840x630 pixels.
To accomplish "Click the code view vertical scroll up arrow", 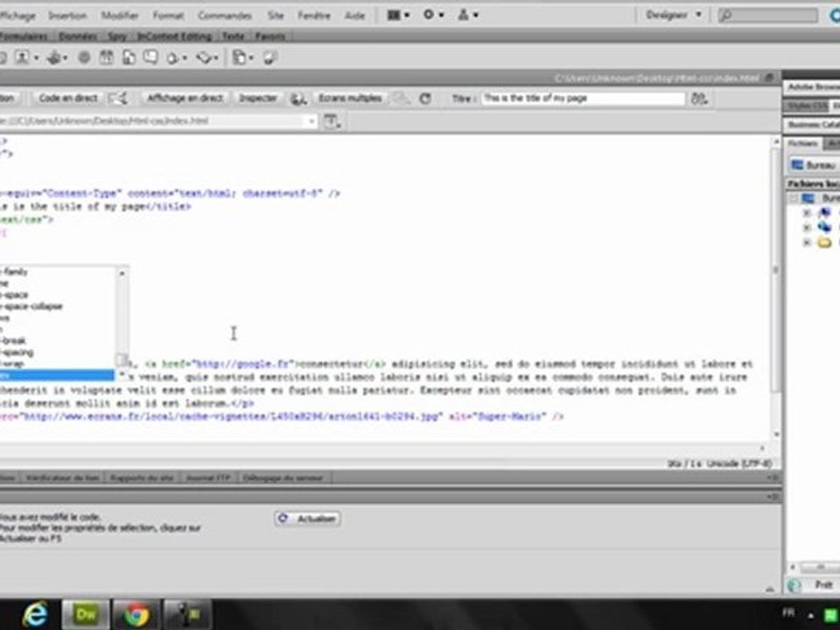I will (x=776, y=142).
